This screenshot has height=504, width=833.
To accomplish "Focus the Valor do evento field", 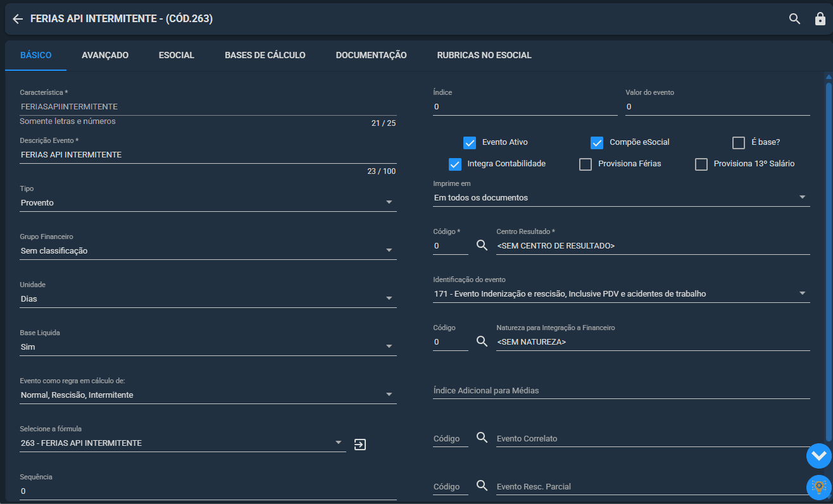I will tap(718, 107).
